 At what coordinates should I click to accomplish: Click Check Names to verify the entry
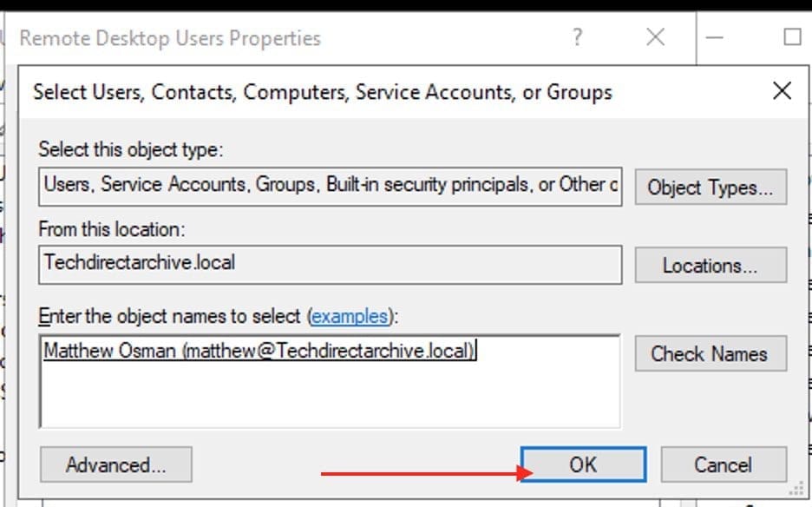click(710, 354)
